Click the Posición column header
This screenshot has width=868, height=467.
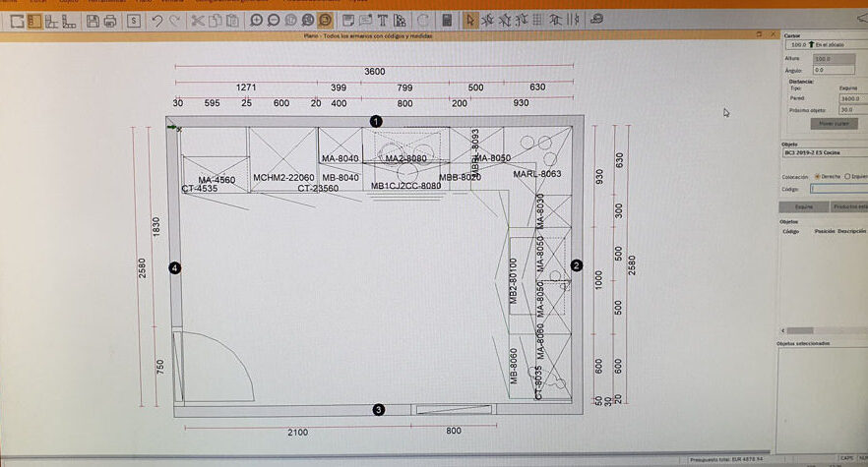pos(825,231)
